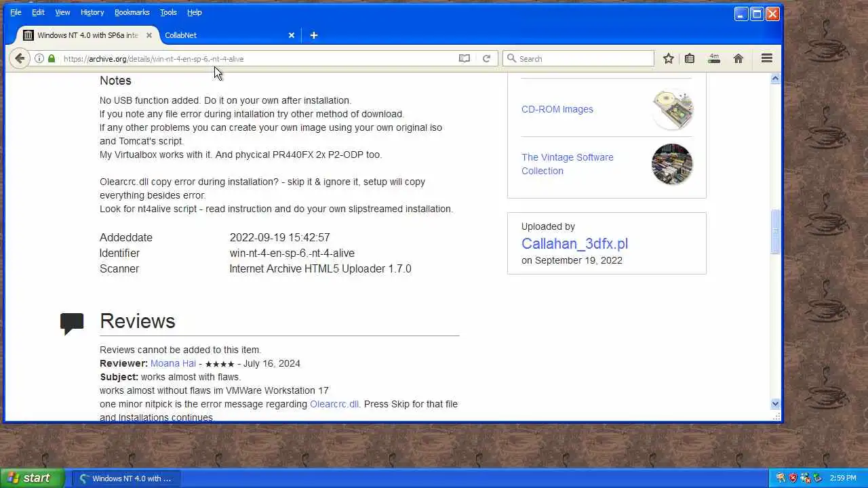The height and width of the screenshot is (488, 868).
Task: Open the hamburger menu
Action: (767, 58)
